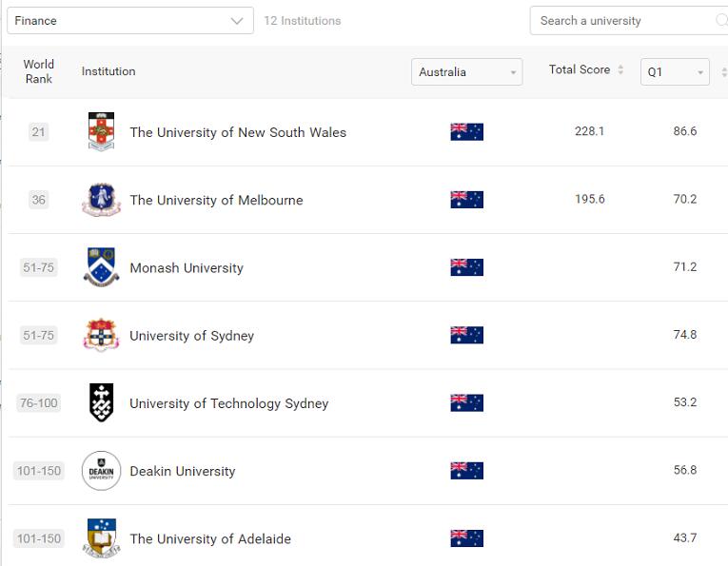Click the University of Melbourne crest logo
This screenshot has width=728, height=566.
click(101, 200)
